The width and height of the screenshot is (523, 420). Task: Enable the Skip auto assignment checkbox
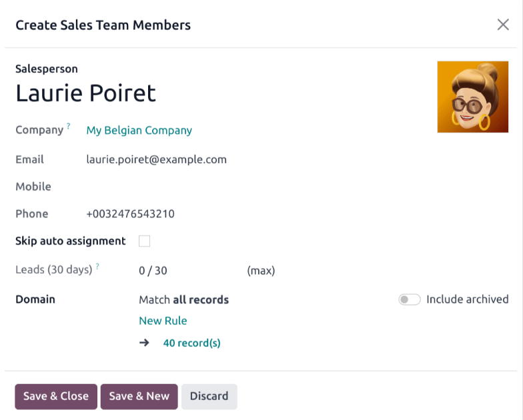[144, 241]
